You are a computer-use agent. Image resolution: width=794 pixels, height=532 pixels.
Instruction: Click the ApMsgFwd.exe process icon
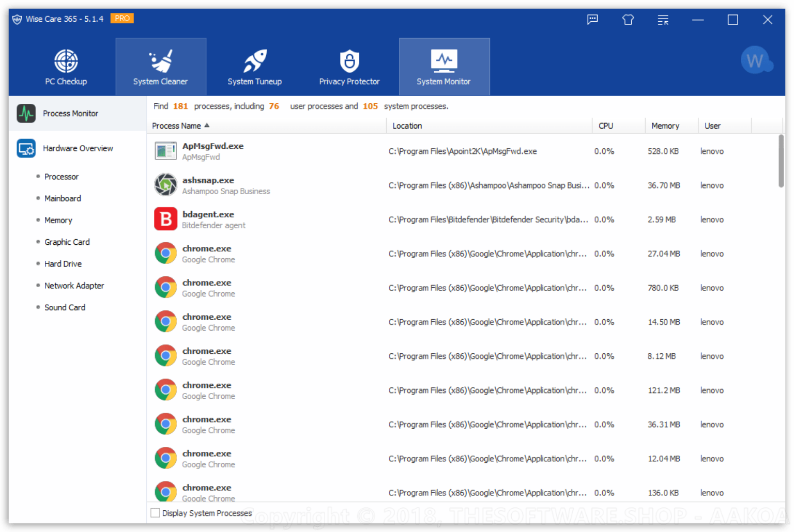165,151
